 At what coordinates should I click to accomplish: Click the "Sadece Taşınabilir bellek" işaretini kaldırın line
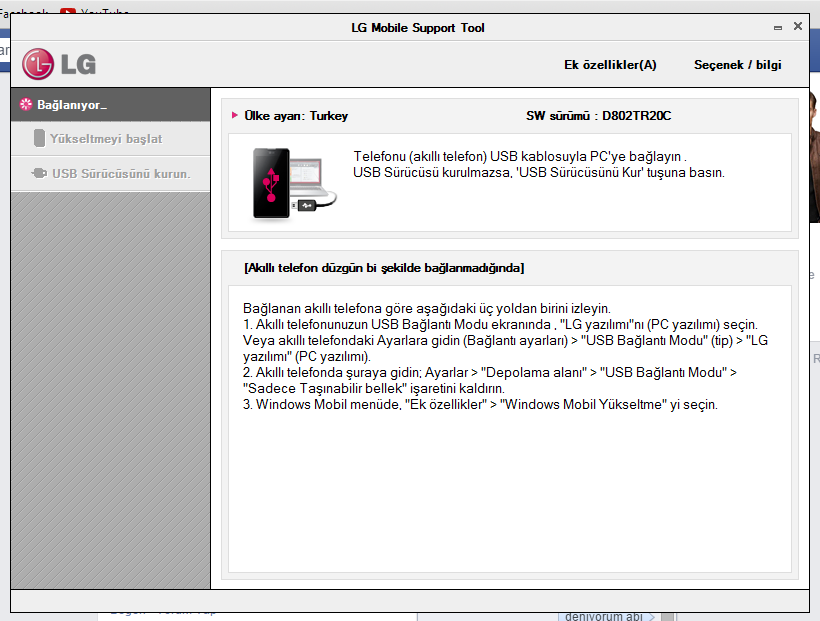[374, 389]
